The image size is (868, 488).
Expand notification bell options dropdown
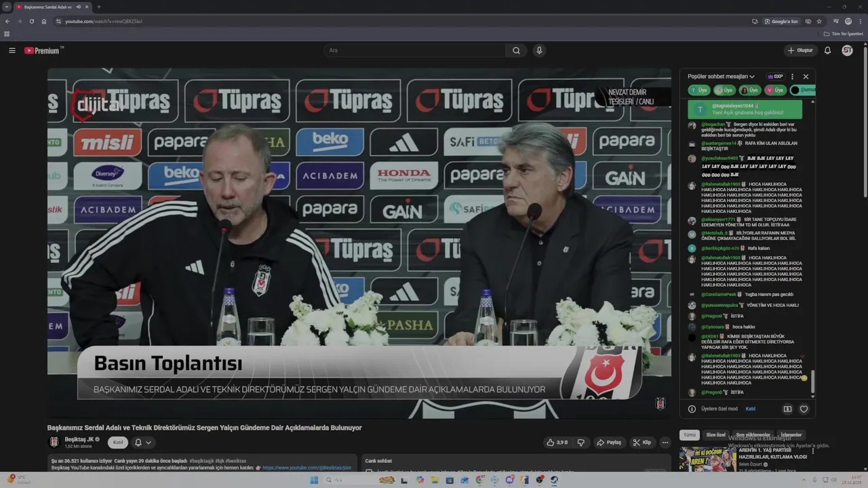149,443
